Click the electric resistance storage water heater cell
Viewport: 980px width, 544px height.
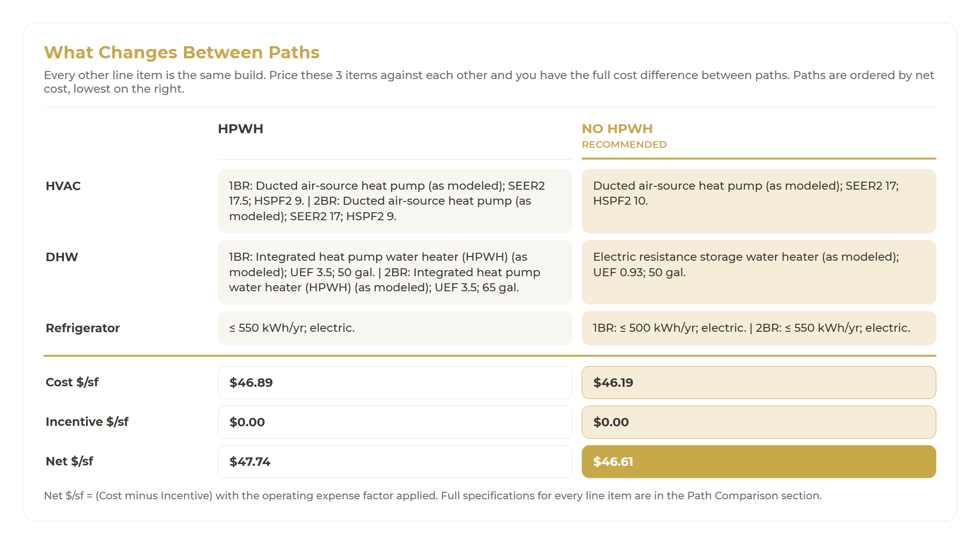point(759,272)
